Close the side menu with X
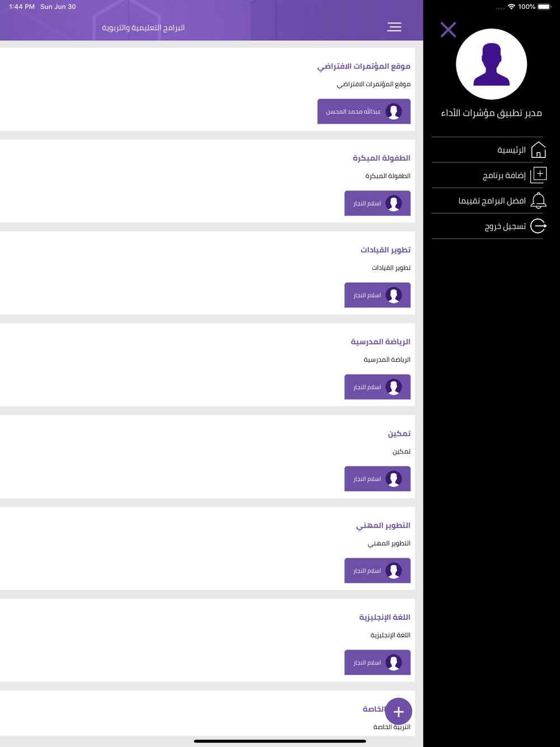 point(448,30)
